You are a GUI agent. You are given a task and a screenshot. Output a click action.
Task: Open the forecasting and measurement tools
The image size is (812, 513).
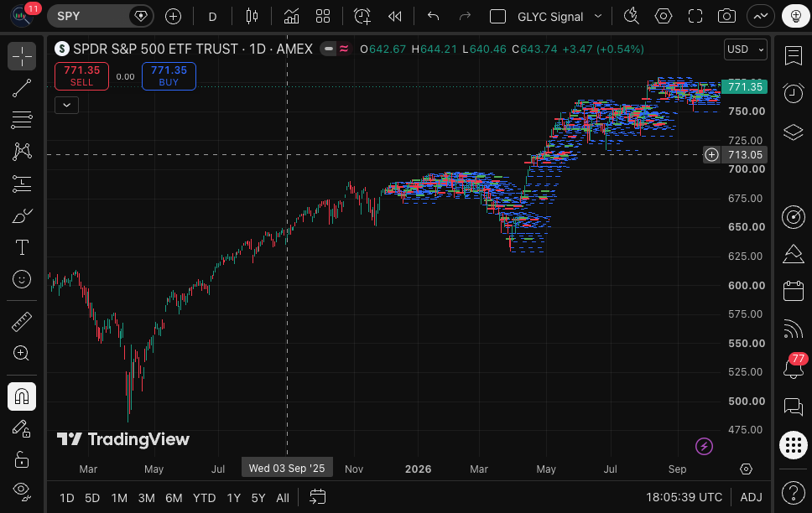22,184
